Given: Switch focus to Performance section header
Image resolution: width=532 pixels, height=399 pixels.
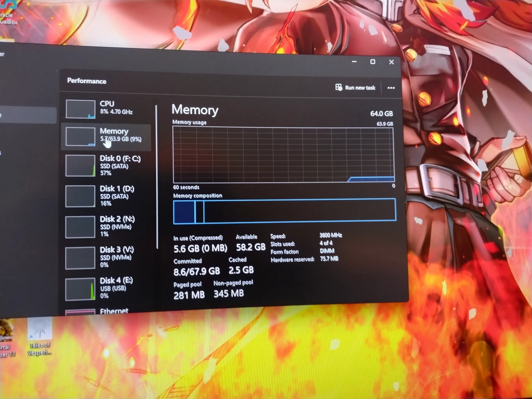Looking at the screenshot, I should [87, 81].
